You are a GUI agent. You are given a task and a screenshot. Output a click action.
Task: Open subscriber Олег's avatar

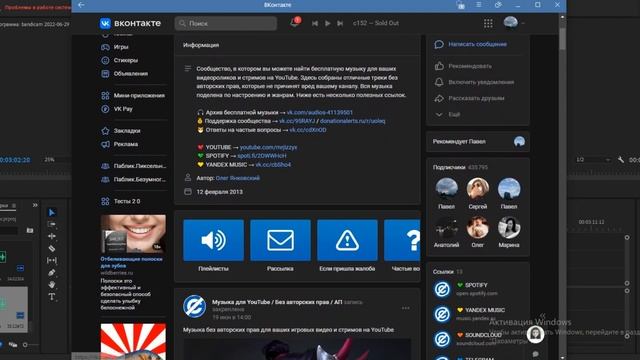[478, 227]
